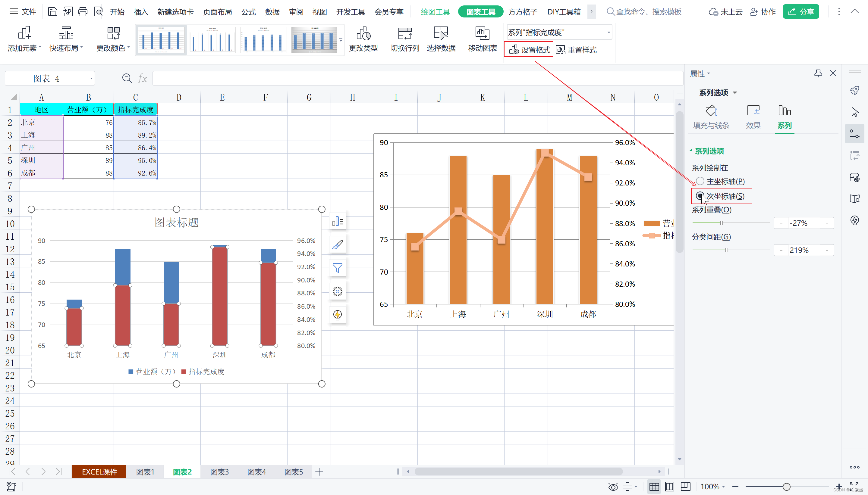Click chart filter funnel side button
This screenshot has height=495, width=868.
[337, 268]
